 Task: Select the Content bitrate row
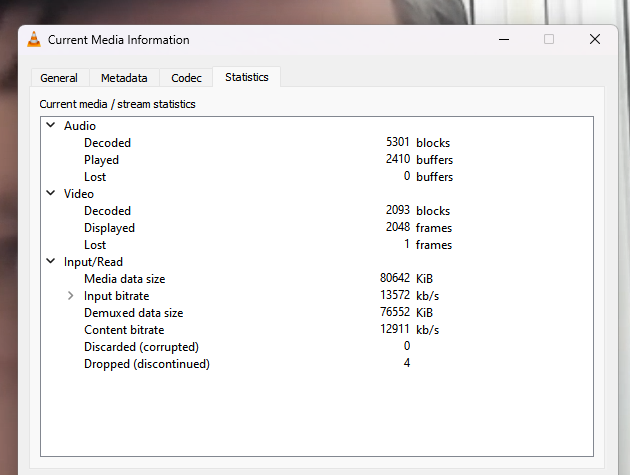click(x=124, y=330)
